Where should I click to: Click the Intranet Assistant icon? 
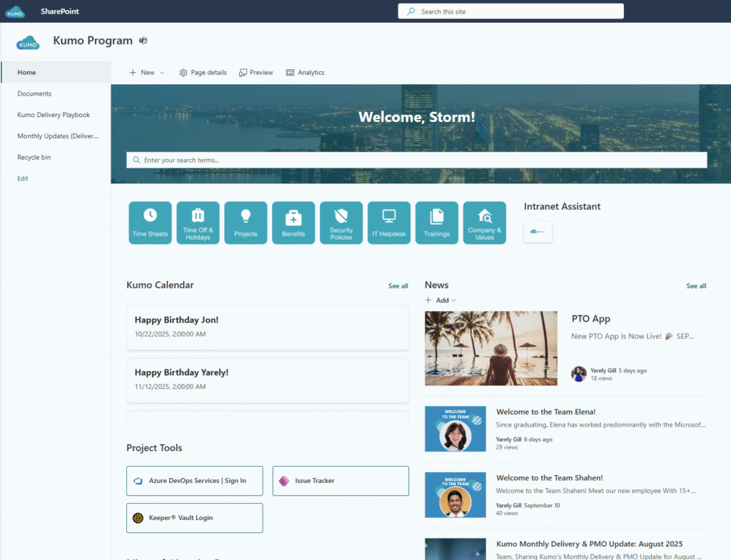pyautogui.click(x=538, y=232)
